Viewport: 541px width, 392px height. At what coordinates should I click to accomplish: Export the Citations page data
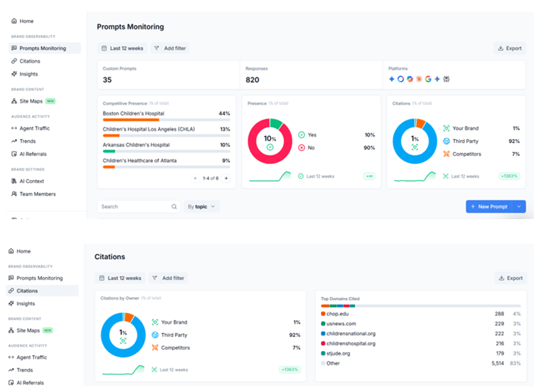coord(510,278)
